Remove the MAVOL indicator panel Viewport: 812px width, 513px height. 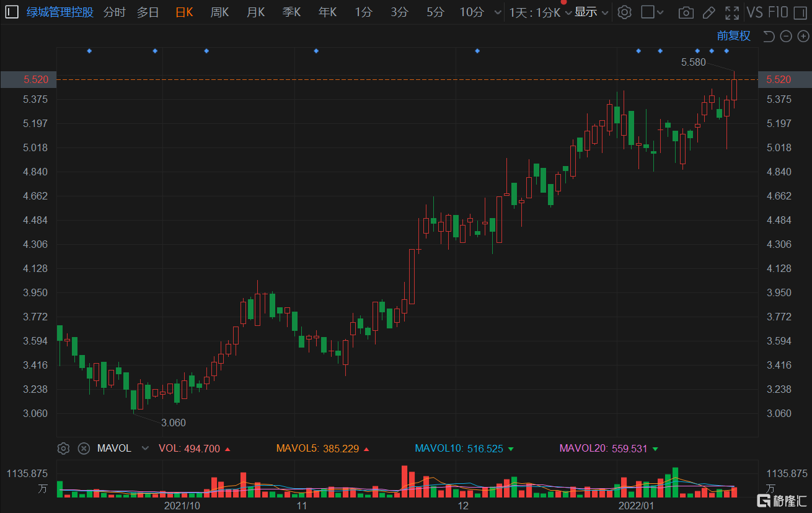[x=84, y=448]
